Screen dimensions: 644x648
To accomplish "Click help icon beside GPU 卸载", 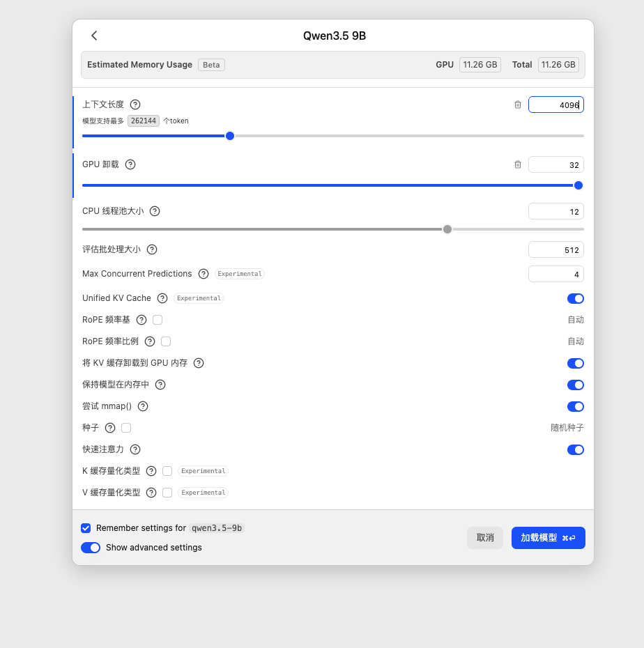I will pyautogui.click(x=130, y=164).
